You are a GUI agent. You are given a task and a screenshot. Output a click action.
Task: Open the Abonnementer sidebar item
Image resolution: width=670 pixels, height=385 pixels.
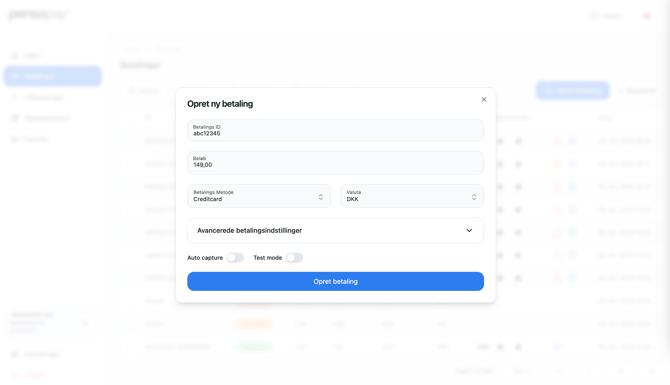click(41, 118)
